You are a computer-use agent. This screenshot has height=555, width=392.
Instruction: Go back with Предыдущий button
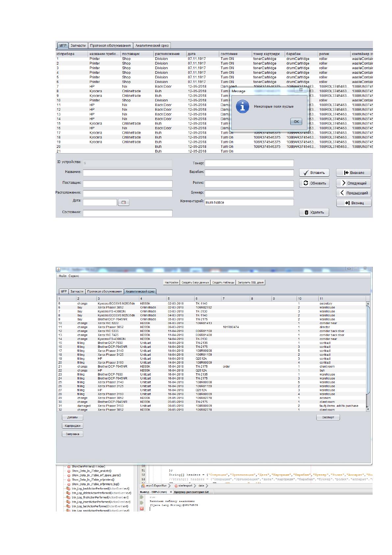tap(353, 193)
